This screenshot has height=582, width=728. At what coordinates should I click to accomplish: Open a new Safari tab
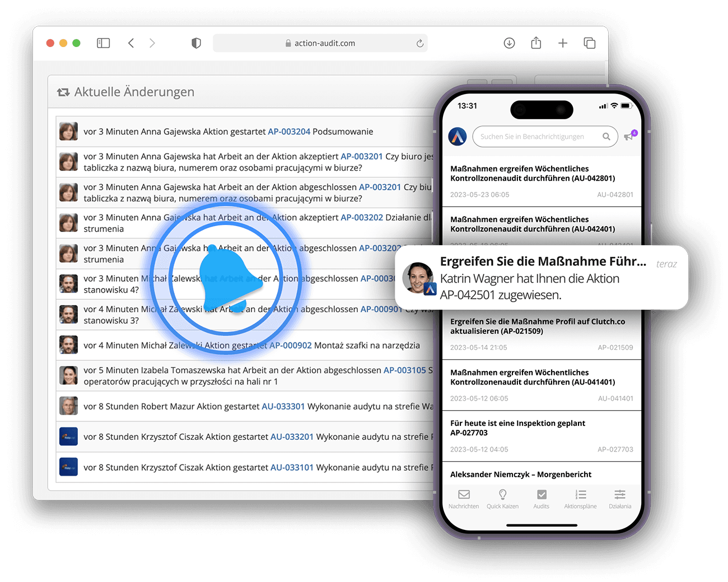(563, 43)
